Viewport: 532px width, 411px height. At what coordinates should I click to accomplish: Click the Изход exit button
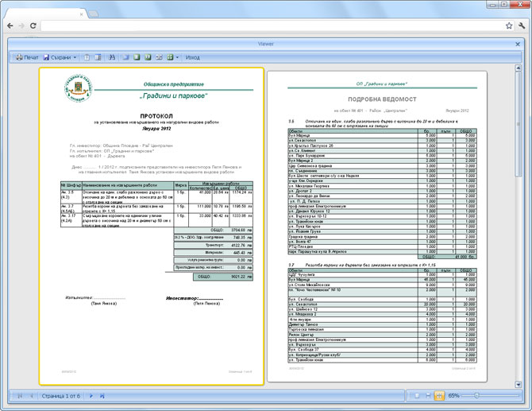[x=192, y=57]
